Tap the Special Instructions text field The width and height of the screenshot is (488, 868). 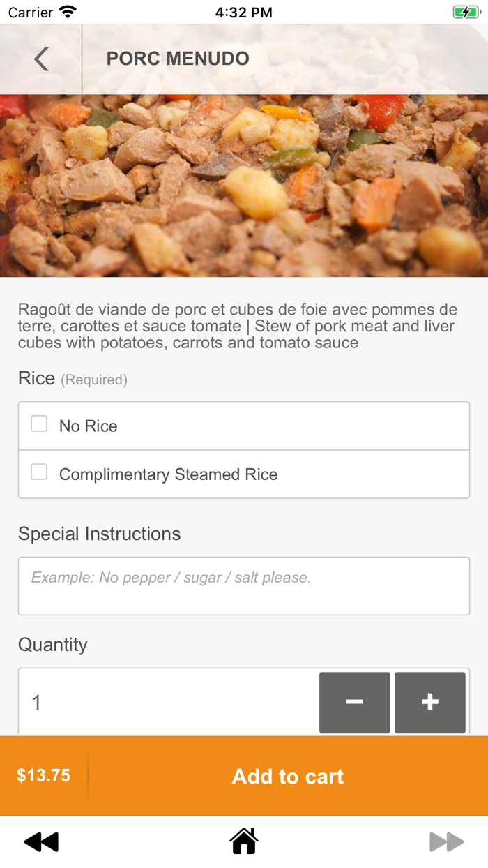pyautogui.click(x=243, y=585)
